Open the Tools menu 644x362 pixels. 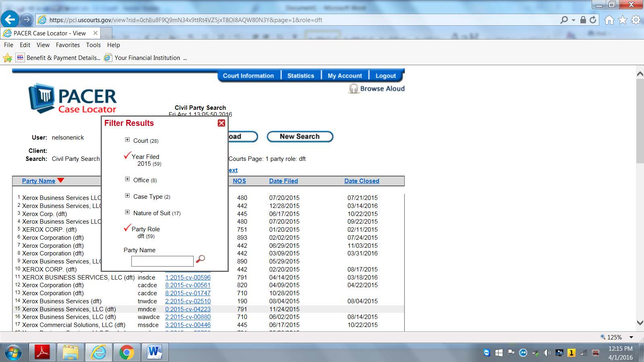(93, 45)
